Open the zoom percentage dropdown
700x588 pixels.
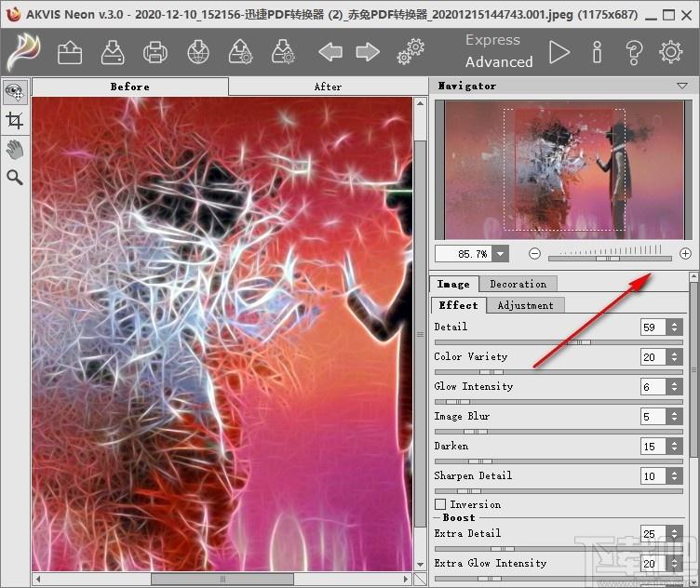click(501, 254)
